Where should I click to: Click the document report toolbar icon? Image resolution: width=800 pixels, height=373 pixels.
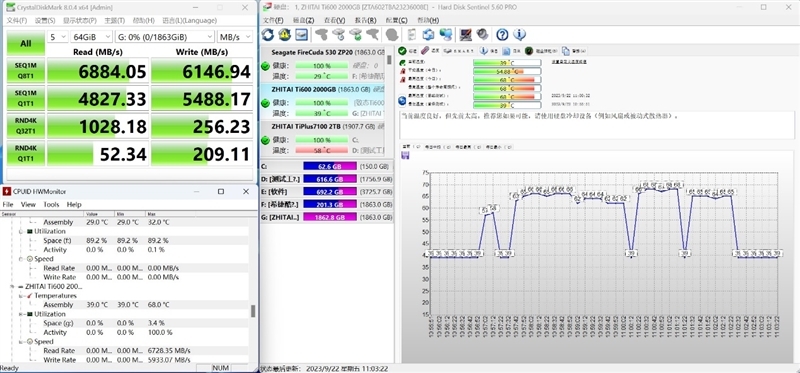(x=412, y=35)
